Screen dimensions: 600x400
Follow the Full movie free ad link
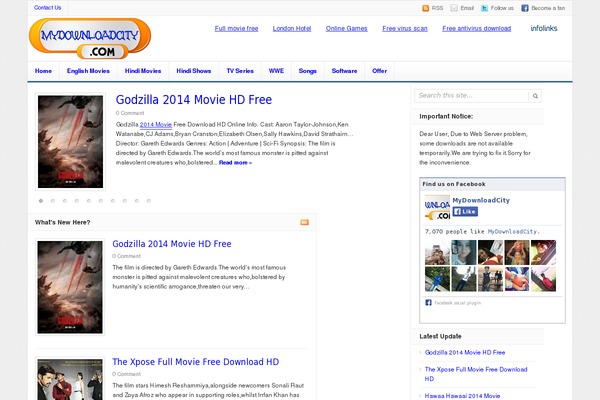pyautogui.click(x=236, y=29)
